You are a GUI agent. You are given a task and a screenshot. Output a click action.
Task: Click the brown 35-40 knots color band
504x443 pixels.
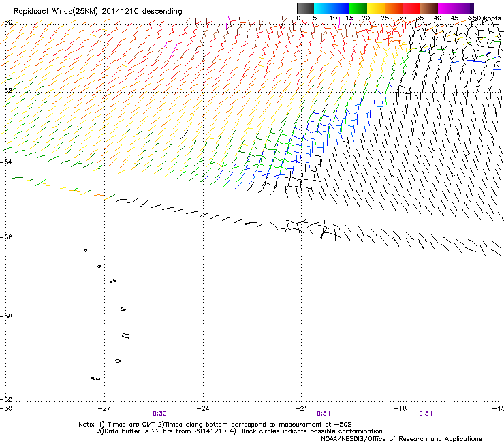[429, 8]
